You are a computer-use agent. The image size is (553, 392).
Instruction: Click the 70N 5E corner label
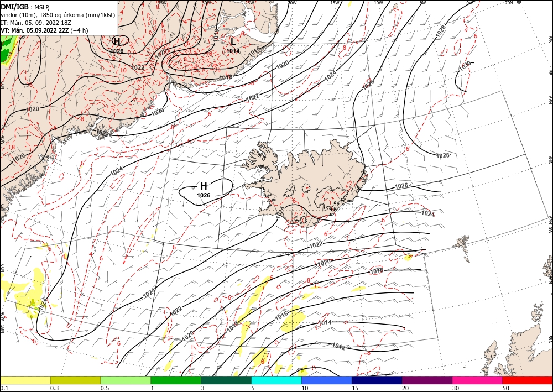tap(513, 2)
